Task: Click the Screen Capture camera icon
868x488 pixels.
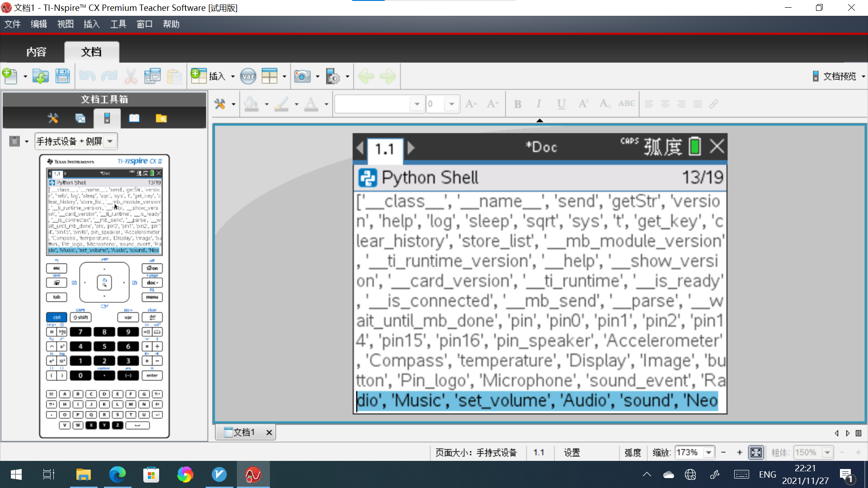Action: [302, 76]
